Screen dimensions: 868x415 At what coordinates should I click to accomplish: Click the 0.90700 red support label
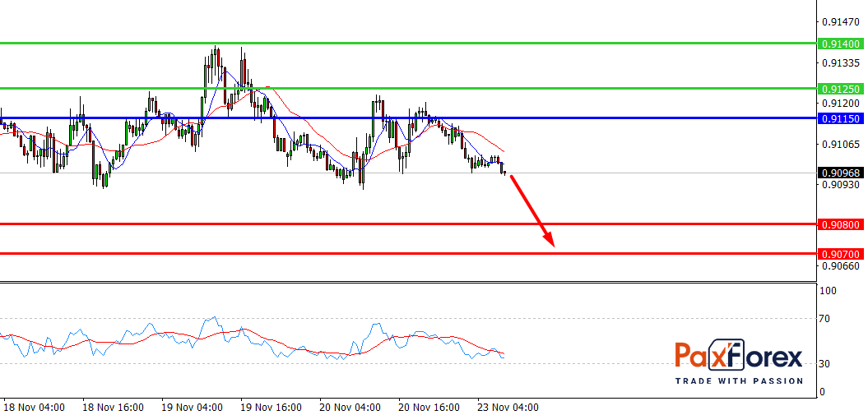click(x=840, y=254)
